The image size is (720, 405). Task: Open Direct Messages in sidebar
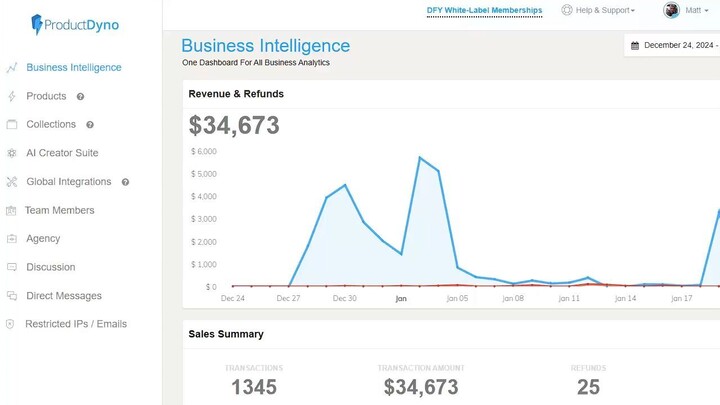[64, 296]
